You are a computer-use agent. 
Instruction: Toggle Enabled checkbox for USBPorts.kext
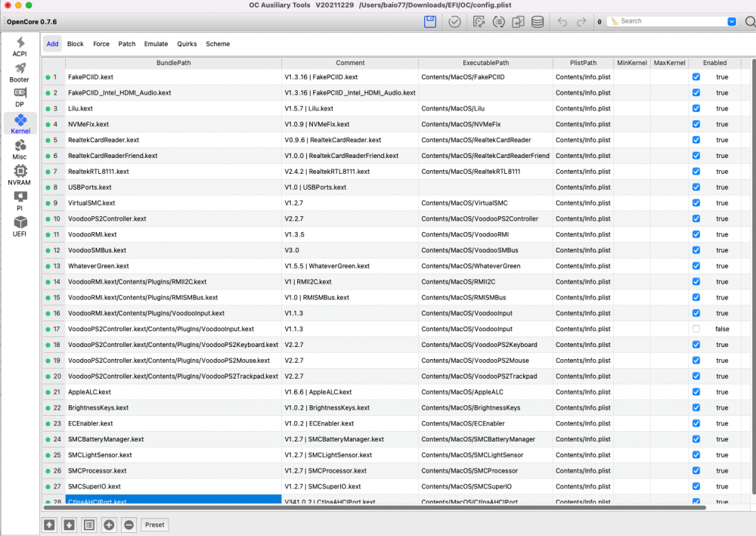[x=696, y=187]
